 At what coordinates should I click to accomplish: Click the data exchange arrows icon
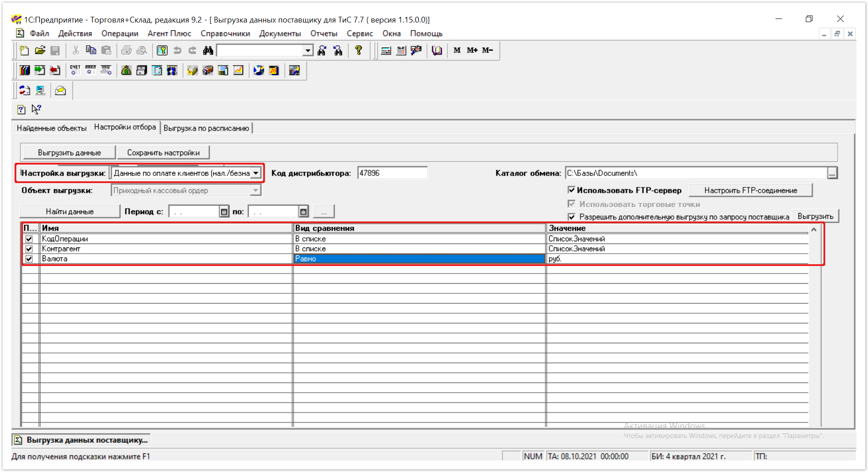pos(25,90)
